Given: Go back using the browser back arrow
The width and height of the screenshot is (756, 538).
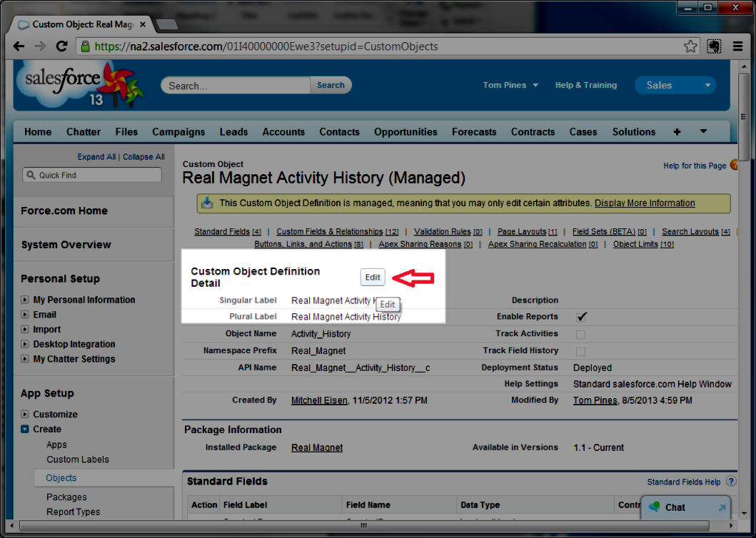Looking at the screenshot, I should tap(19, 46).
